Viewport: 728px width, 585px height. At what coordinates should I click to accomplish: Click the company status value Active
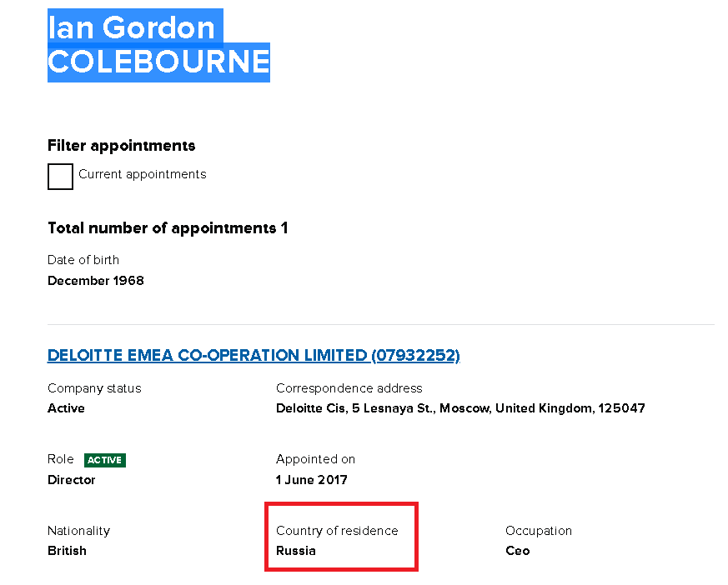(x=66, y=408)
